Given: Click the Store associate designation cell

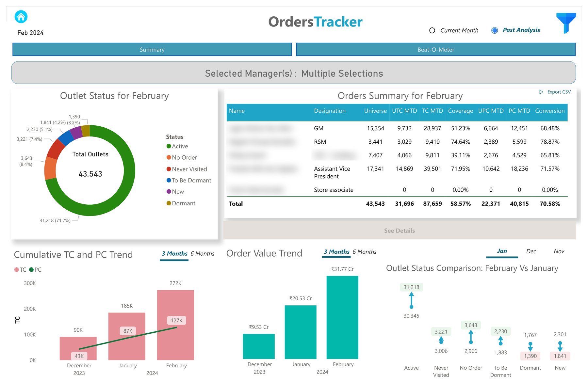Looking at the screenshot, I should point(334,190).
